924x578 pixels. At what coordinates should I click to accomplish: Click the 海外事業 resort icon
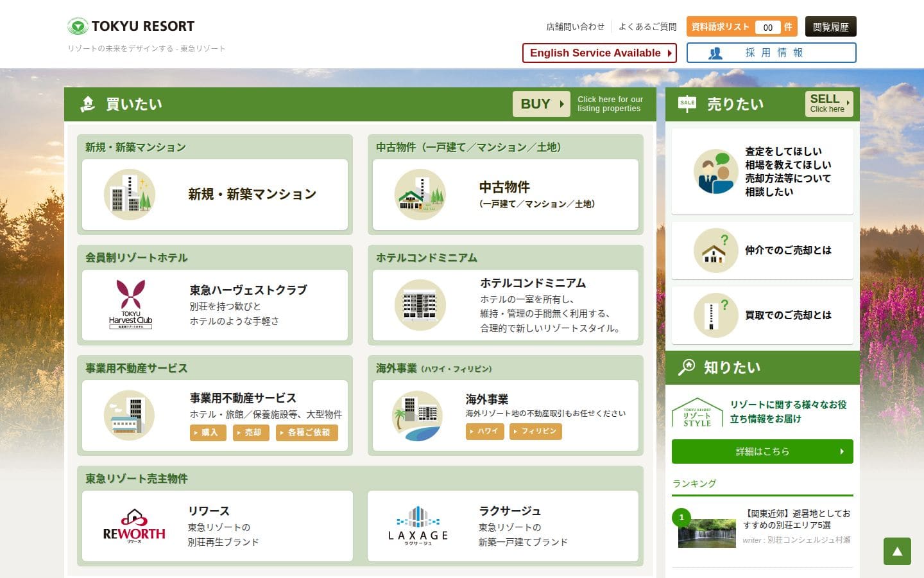417,416
